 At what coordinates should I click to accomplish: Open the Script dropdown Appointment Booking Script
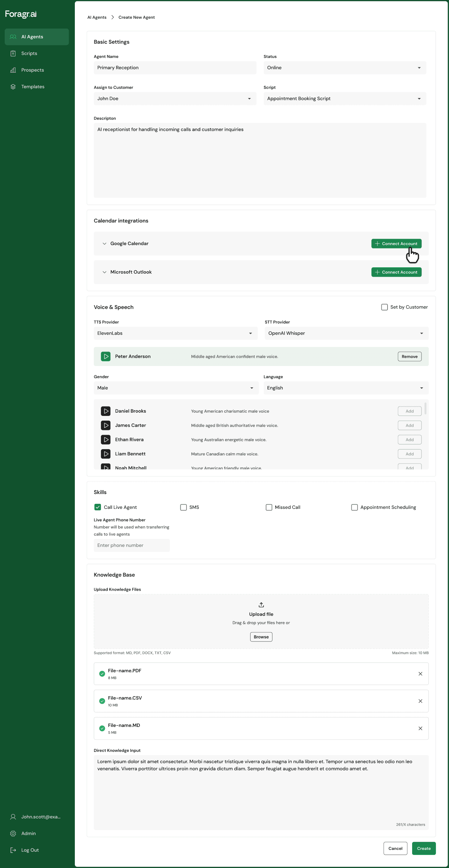click(345, 99)
